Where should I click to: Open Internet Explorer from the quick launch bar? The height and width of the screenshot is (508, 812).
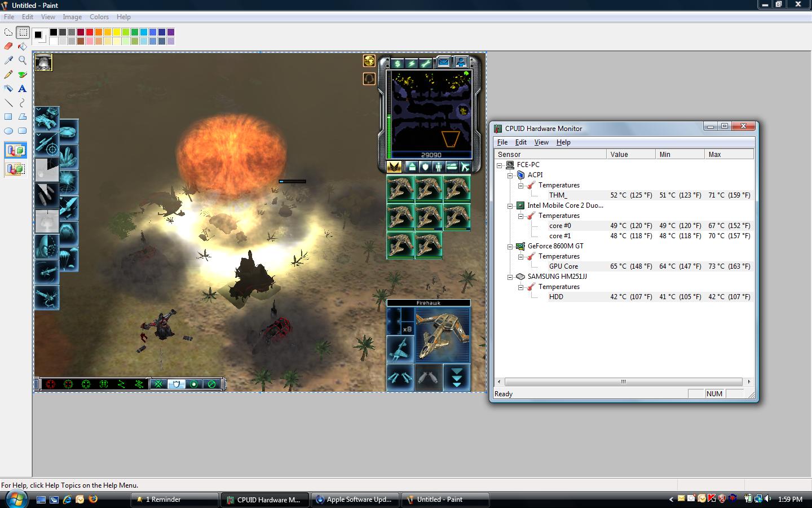click(67, 500)
